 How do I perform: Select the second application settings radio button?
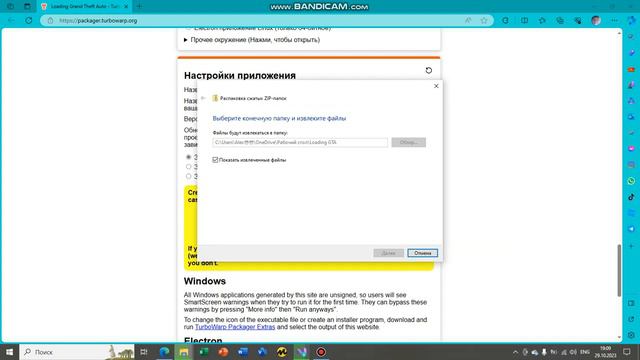click(x=188, y=167)
